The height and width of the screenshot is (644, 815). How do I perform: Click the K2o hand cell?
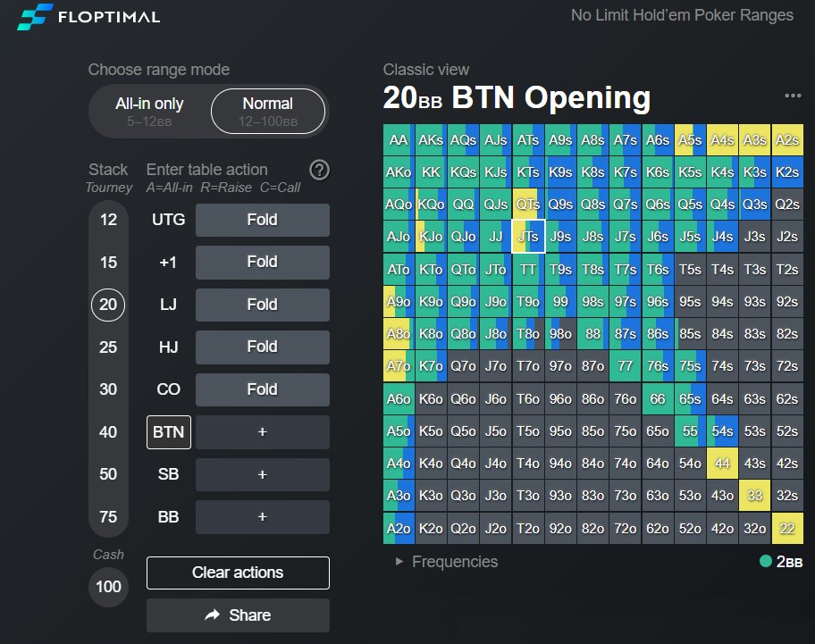pyautogui.click(x=431, y=529)
